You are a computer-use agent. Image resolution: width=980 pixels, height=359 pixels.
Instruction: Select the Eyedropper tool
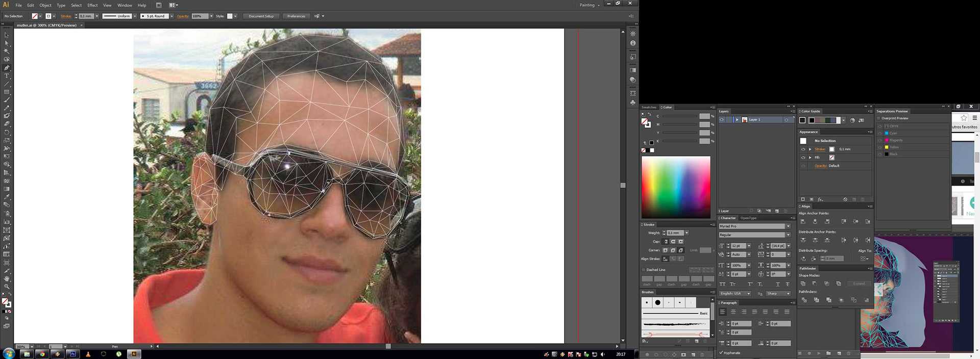pos(7,197)
